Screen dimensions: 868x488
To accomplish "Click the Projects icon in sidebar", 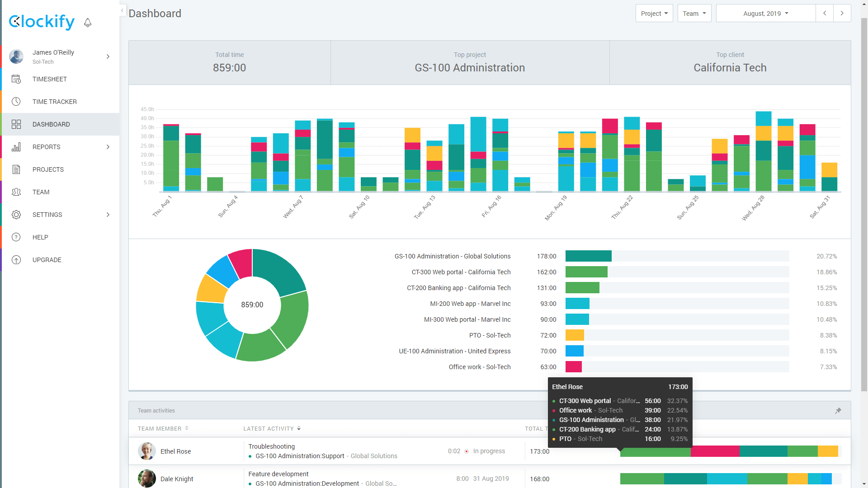I will click(x=16, y=169).
